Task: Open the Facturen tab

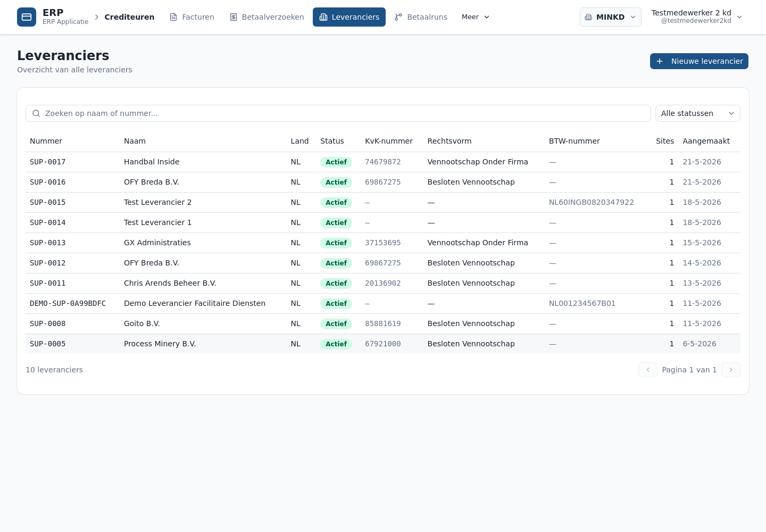Action: pyautogui.click(x=192, y=17)
